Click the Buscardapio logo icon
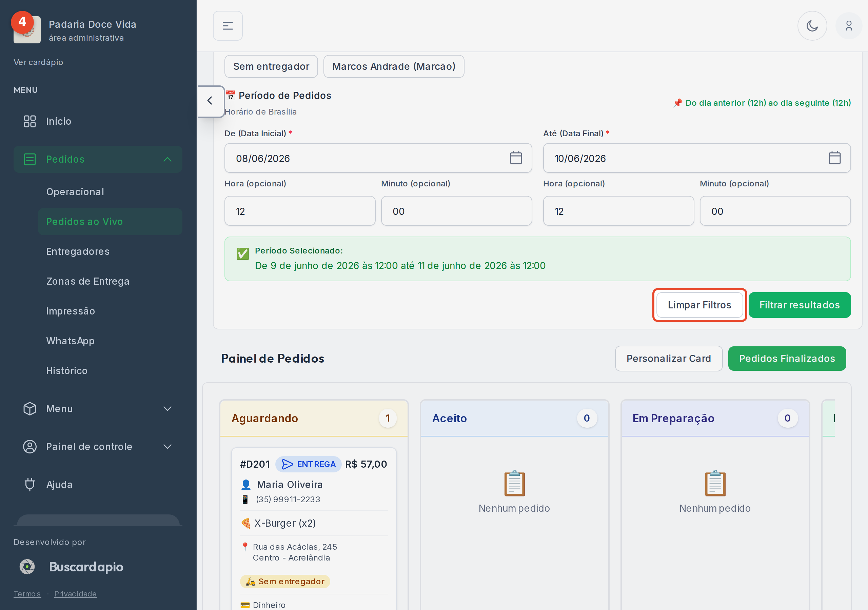Screen dimensions: 868x610 coord(27,567)
